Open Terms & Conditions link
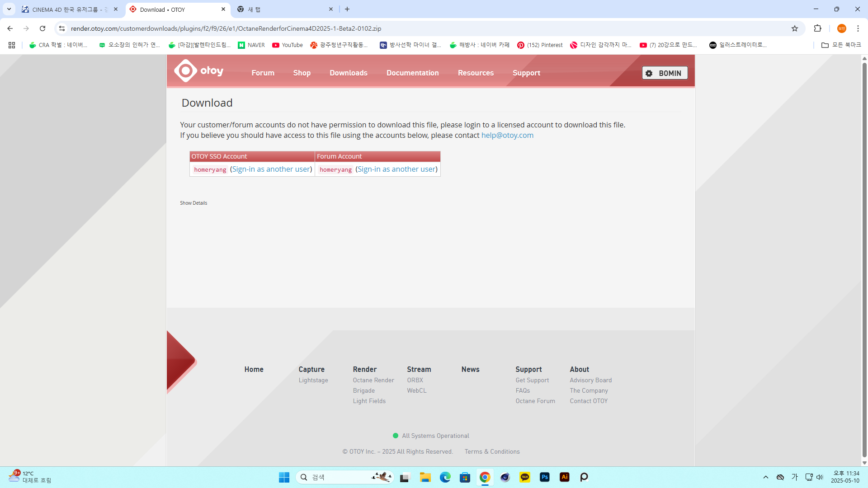This screenshot has width=868, height=488. point(492,451)
